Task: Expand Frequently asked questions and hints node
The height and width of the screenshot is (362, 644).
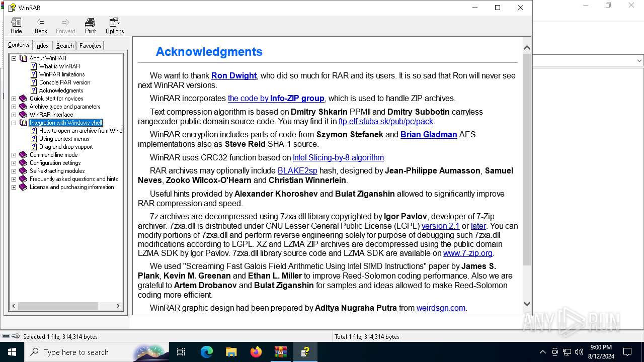Action: [x=14, y=179]
